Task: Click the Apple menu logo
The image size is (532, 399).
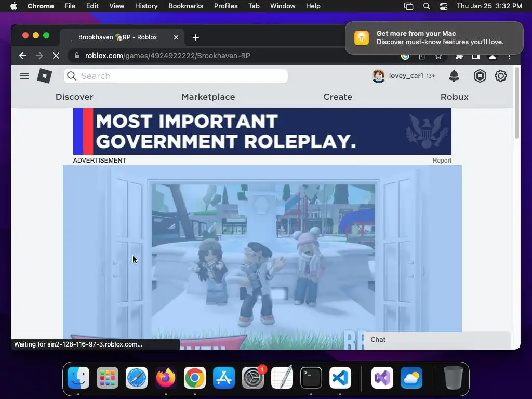Action: tap(14, 6)
